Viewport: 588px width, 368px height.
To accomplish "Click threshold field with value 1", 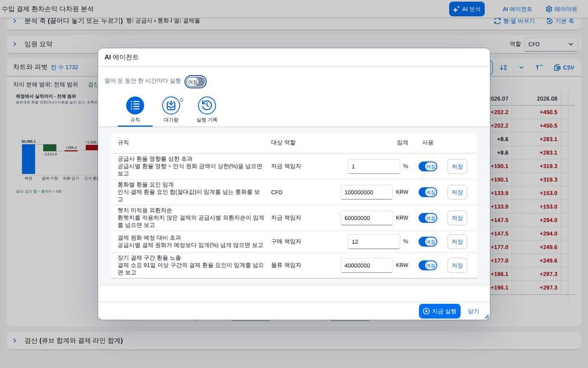I will (x=374, y=166).
